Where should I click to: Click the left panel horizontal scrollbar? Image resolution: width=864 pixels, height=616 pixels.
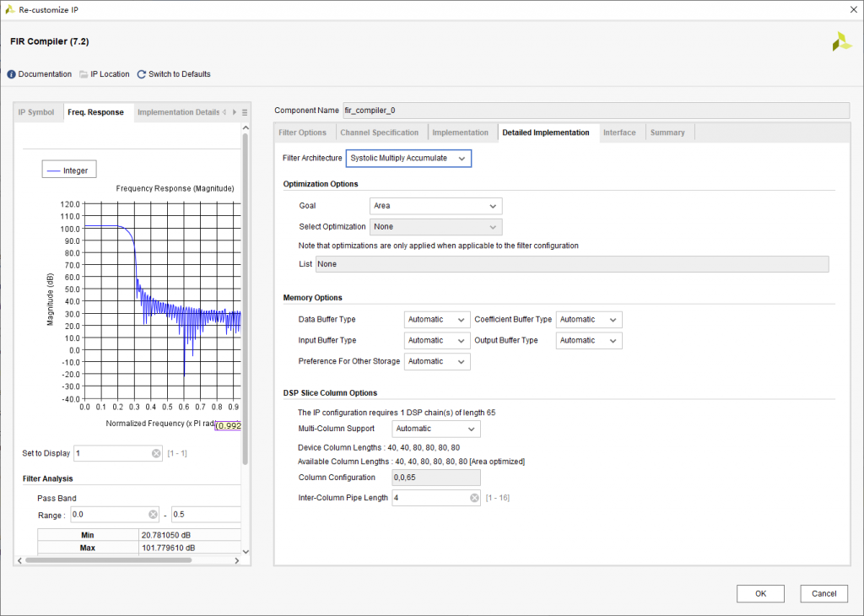tap(109, 560)
